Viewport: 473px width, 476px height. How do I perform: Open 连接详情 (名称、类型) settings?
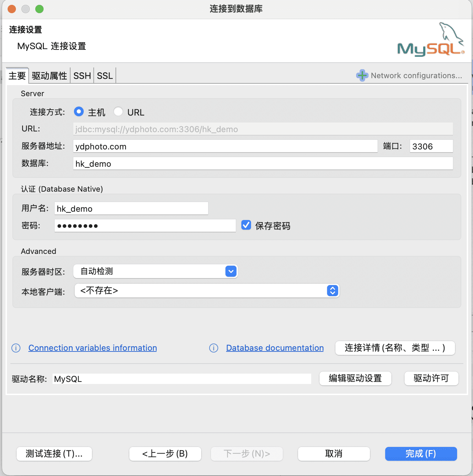395,348
